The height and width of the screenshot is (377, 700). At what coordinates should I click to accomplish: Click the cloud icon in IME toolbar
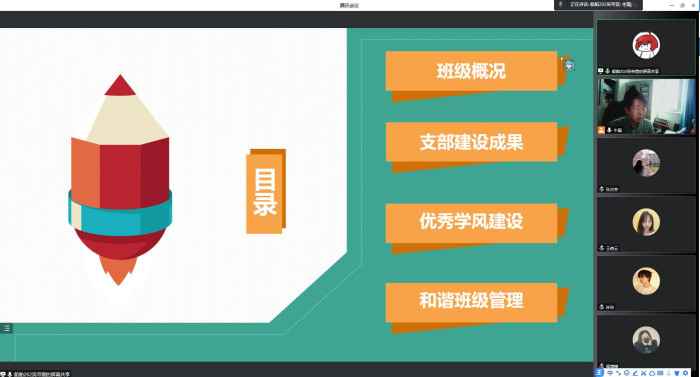coord(652,373)
